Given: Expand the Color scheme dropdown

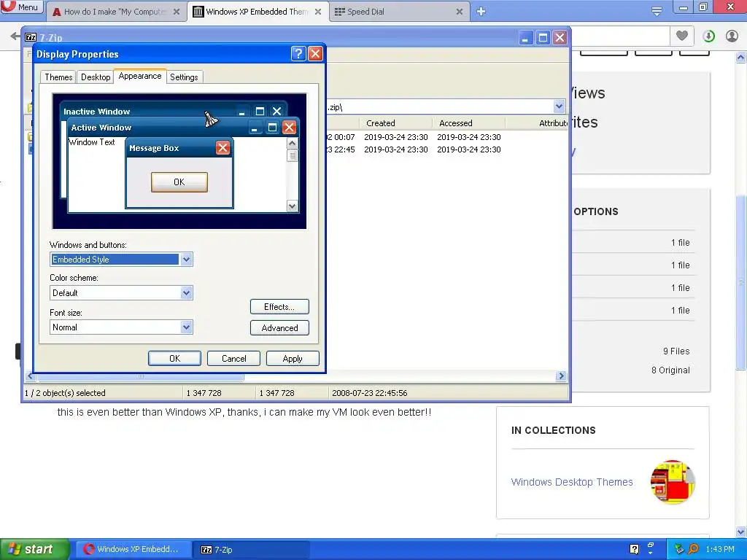Looking at the screenshot, I should pyautogui.click(x=186, y=293).
